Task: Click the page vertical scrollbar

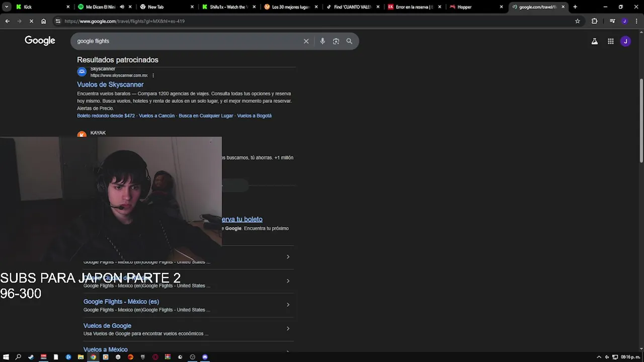Action: pos(641,121)
